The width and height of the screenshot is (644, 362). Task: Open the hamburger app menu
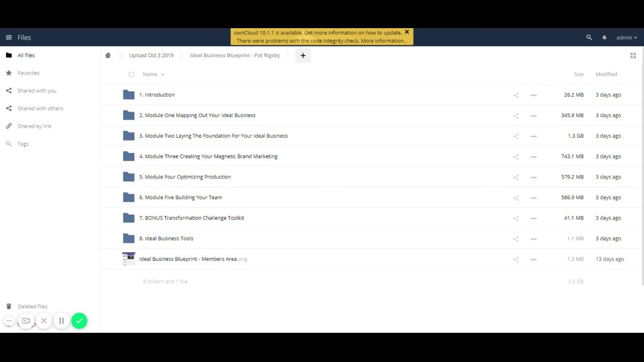9,37
